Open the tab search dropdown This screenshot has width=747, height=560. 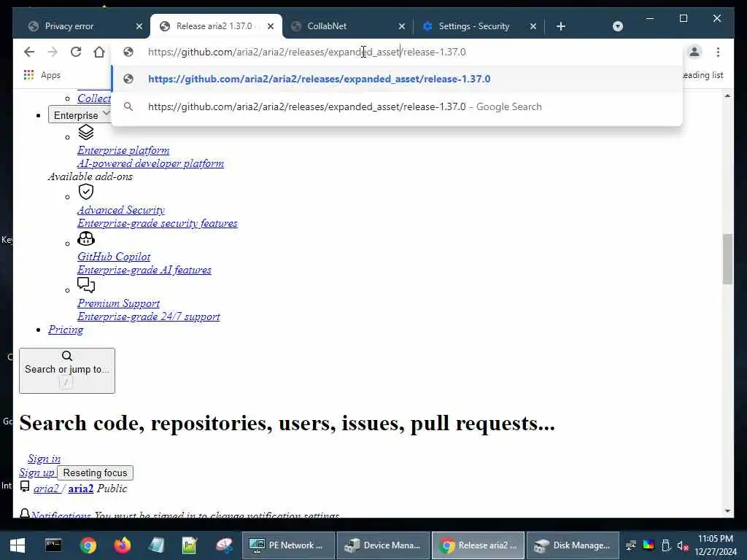(617, 26)
